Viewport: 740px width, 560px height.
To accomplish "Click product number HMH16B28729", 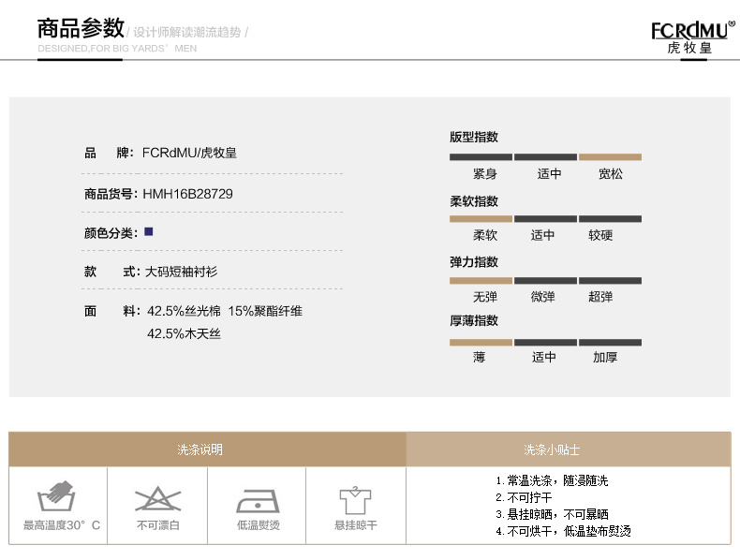I will [187, 194].
